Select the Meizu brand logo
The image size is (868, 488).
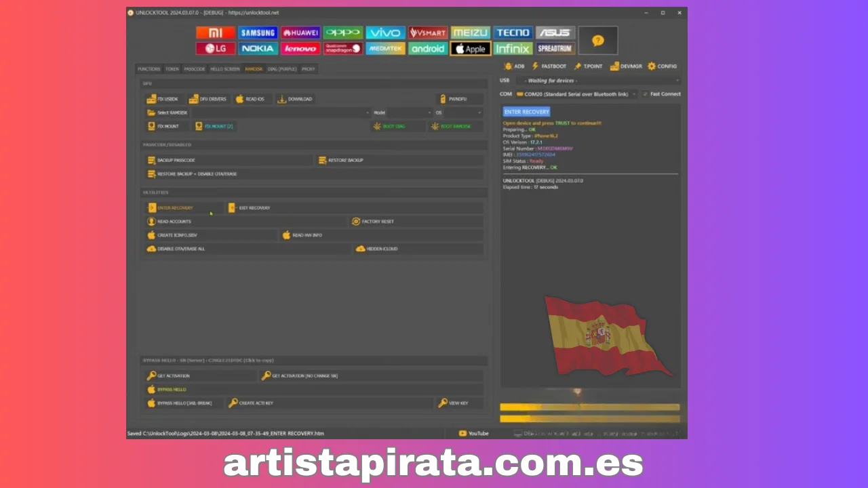470,33
